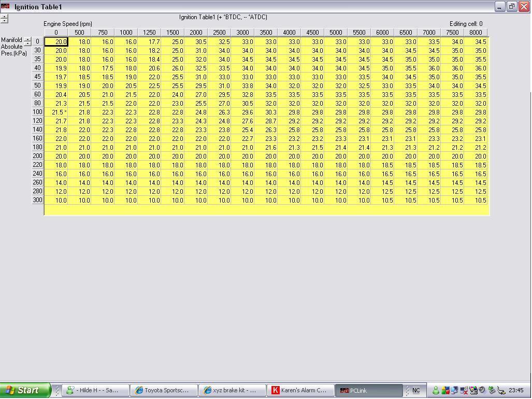
Task: Select the cell at 0 kPa, 0 rpm
Action: [x=56, y=42]
